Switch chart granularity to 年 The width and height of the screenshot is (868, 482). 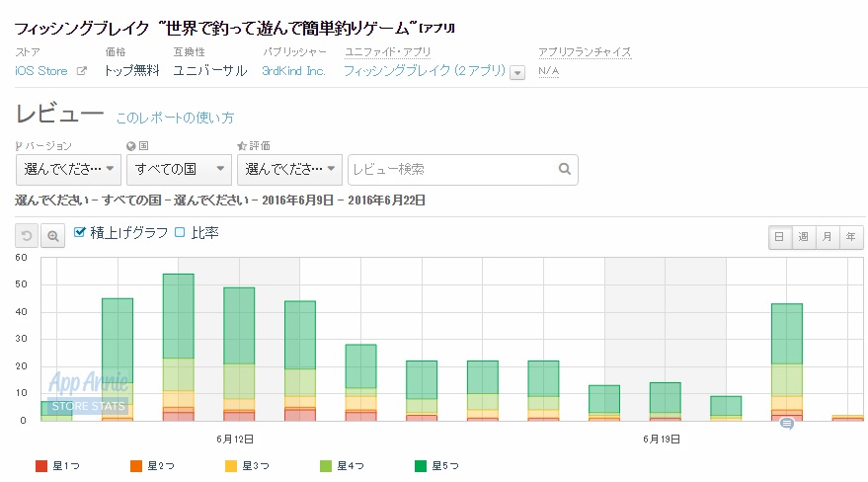(x=851, y=237)
